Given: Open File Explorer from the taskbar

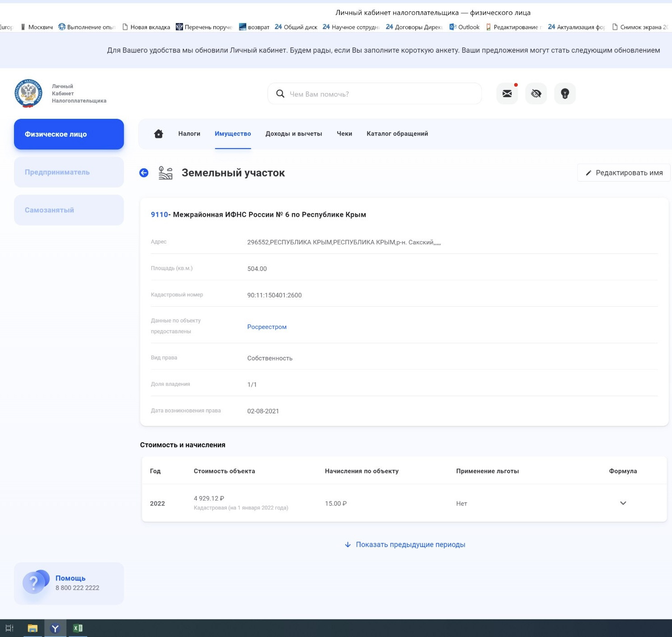Looking at the screenshot, I should click(33, 628).
